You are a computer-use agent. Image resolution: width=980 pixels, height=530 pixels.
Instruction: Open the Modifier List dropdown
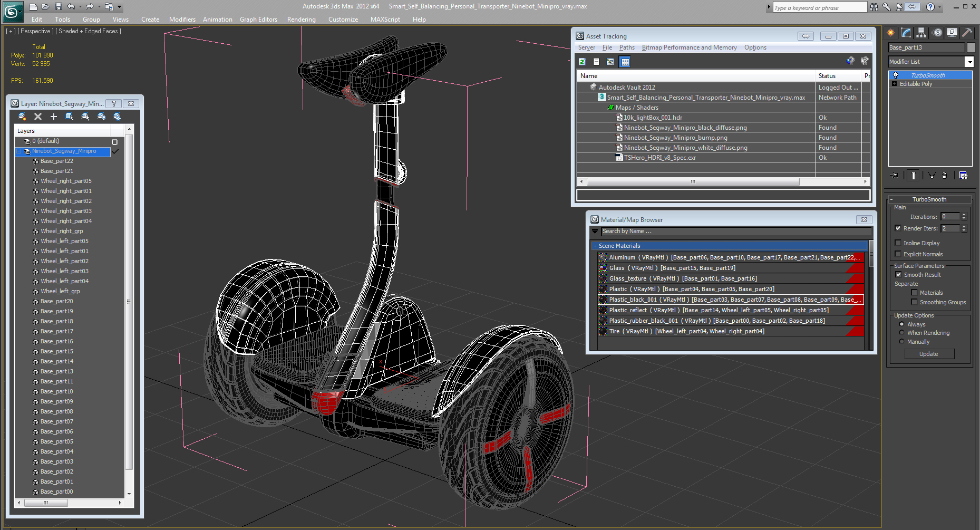click(969, 62)
